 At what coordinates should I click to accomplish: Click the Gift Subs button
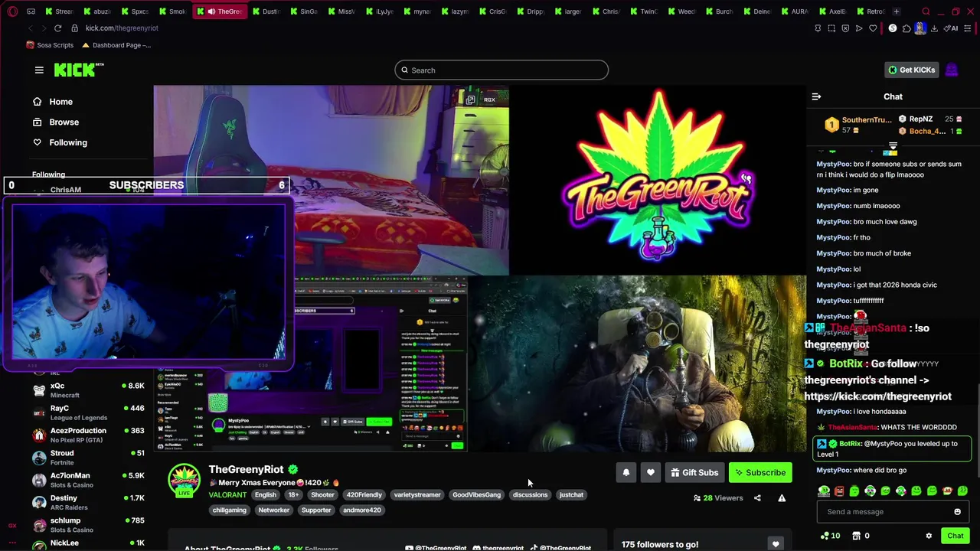(694, 473)
